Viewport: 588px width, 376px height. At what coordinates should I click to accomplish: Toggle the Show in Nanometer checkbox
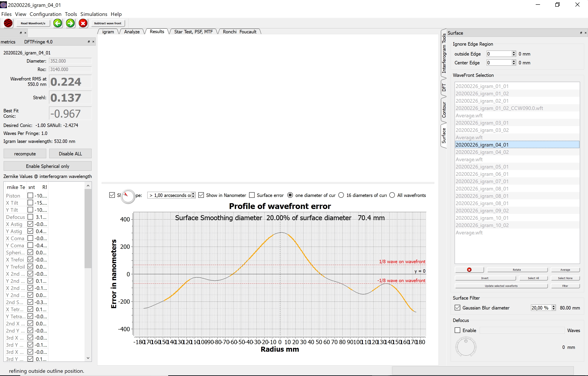point(201,195)
